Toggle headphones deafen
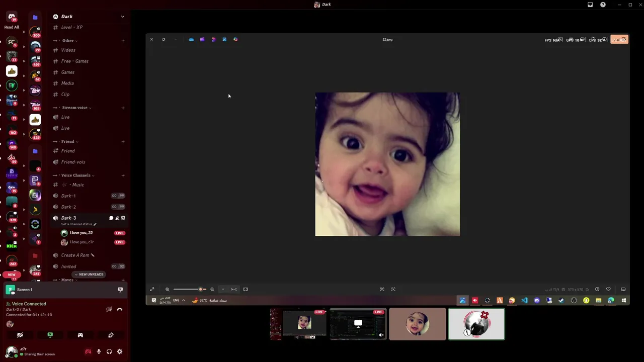 (109, 351)
